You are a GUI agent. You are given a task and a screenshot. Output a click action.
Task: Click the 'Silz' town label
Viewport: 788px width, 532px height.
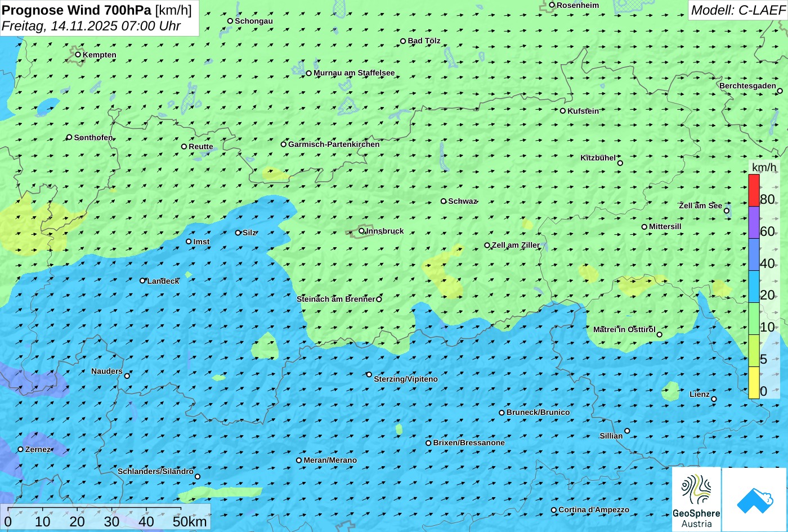[x=249, y=233]
